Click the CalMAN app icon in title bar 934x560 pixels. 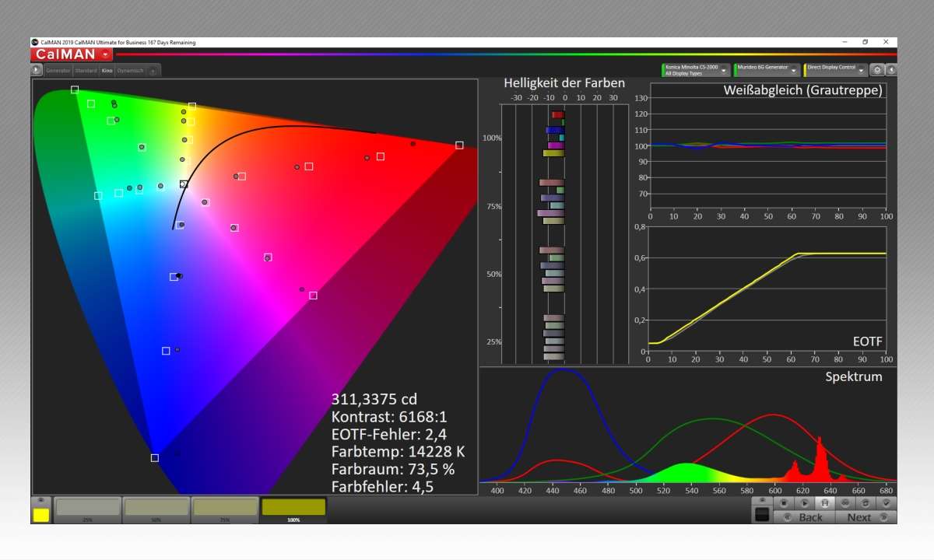[x=35, y=42]
